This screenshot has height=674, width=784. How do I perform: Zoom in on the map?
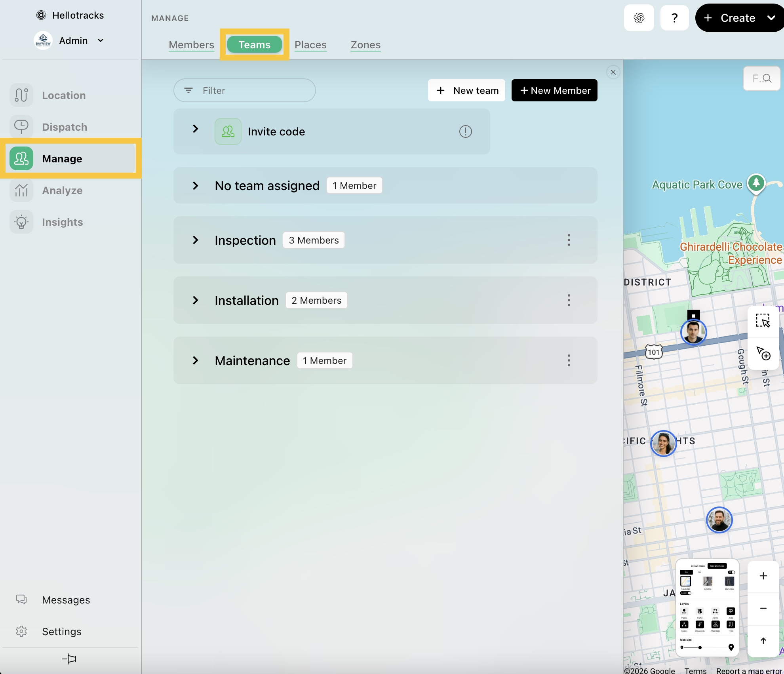[763, 576]
